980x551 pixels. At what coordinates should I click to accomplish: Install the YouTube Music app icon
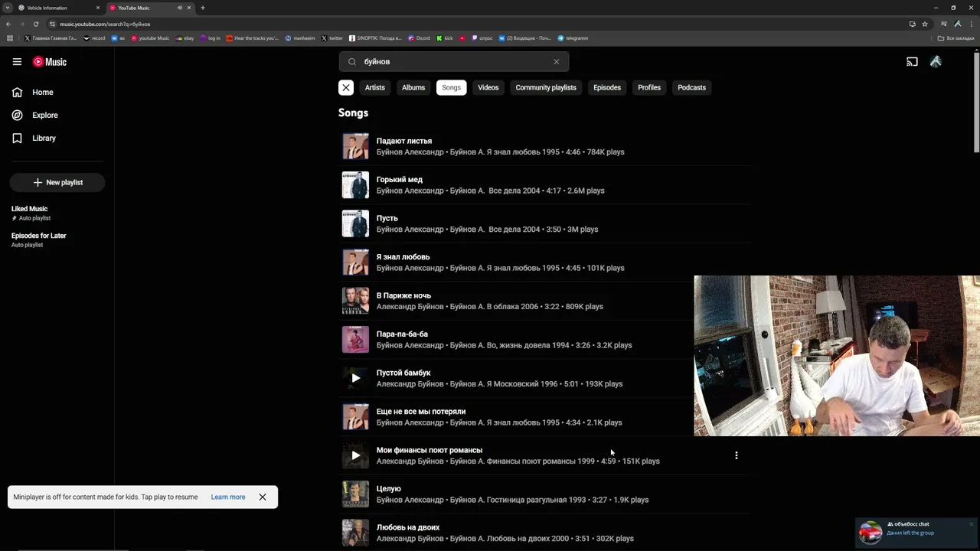click(912, 24)
